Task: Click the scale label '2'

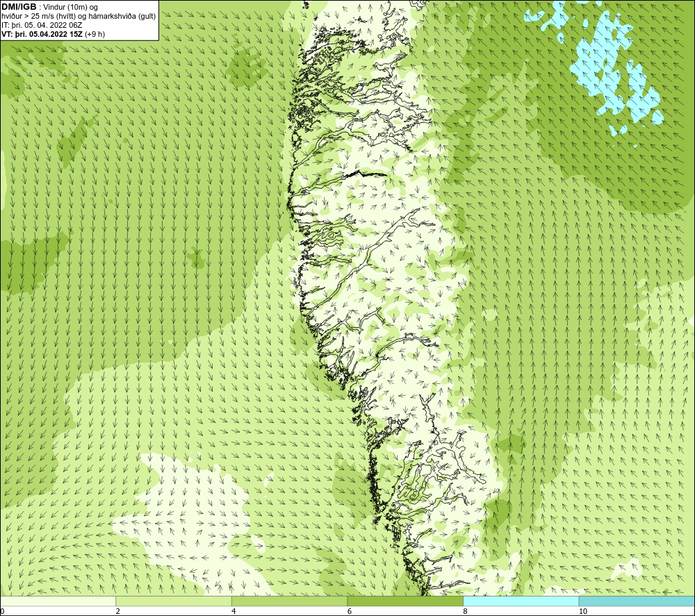Action: point(118,611)
